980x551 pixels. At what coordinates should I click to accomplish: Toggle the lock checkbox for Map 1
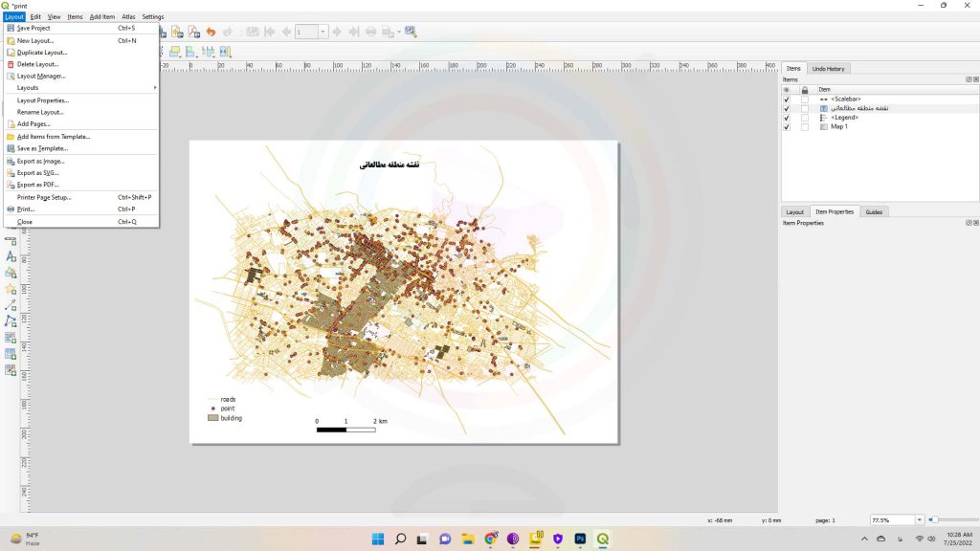tap(805, 127)
